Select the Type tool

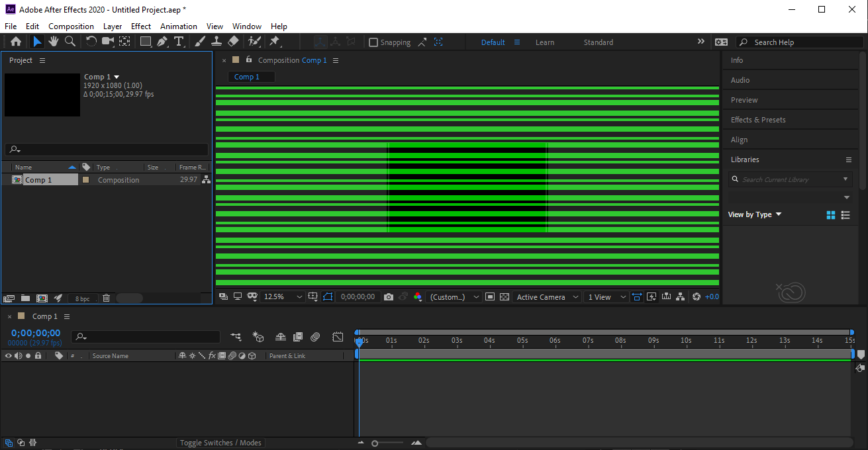point(179,41)
